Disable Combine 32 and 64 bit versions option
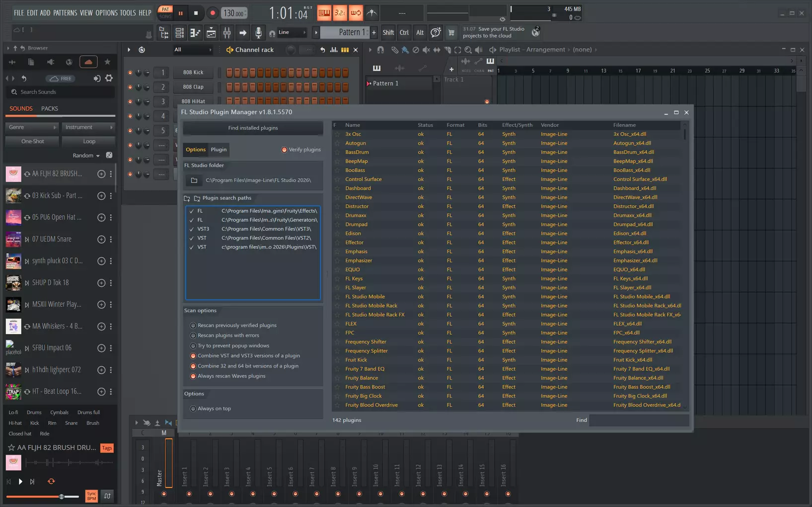This screenshot has height=507, width=812. [x=193, y=366]
